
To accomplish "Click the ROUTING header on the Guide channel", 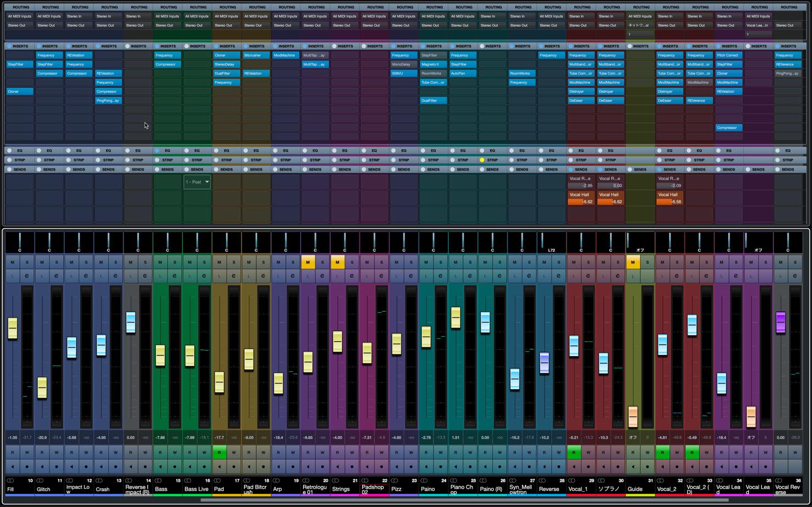I will (x=640, y=7).
